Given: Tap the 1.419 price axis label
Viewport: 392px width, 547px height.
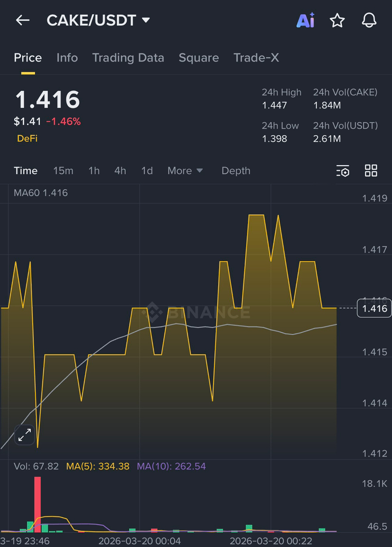Looking at the screenshot, I should 374,198.
